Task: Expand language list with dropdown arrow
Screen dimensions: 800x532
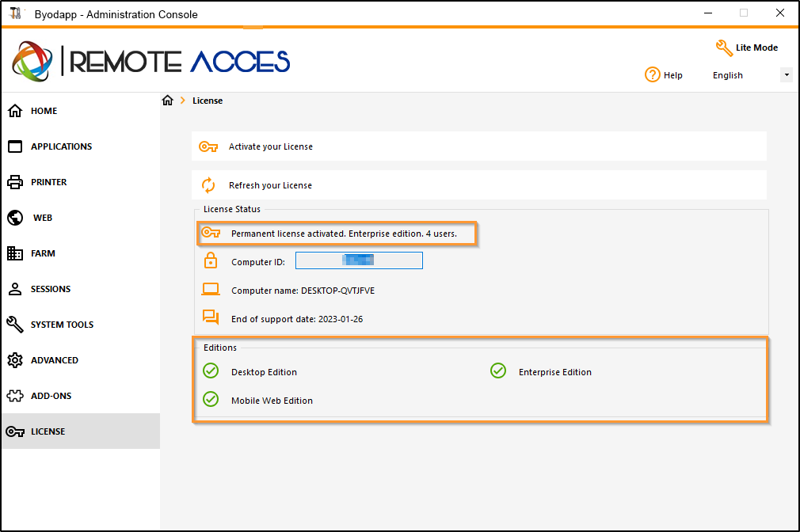Action: (x=787, y=75)
